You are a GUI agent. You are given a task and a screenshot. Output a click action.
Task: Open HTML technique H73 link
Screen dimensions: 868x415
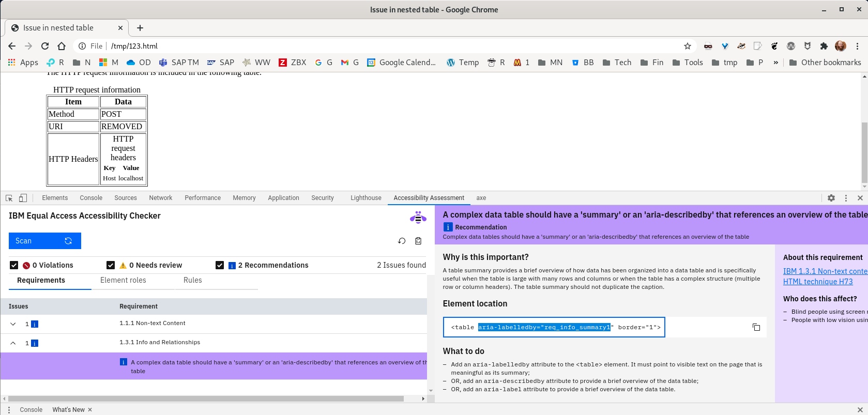[818, 282]
